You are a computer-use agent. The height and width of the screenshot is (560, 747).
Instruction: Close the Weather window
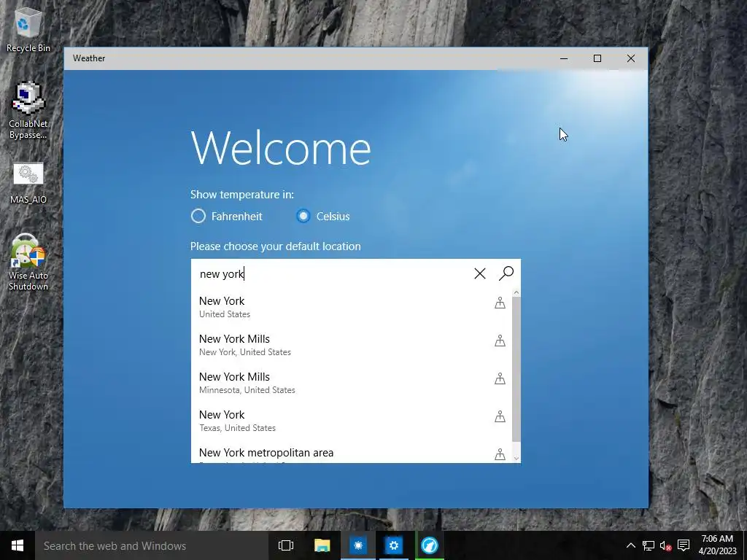pyautogui.click(x=631, y=58)
